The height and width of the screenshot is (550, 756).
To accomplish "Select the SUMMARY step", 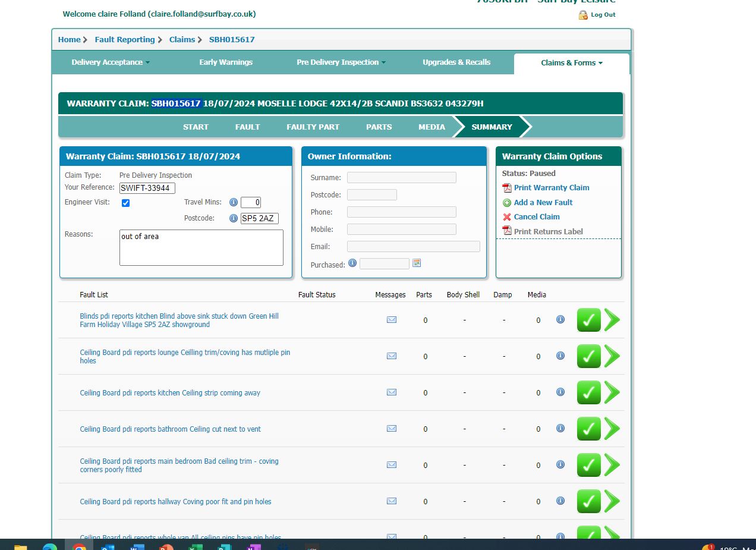I will [x=492, y=127].
